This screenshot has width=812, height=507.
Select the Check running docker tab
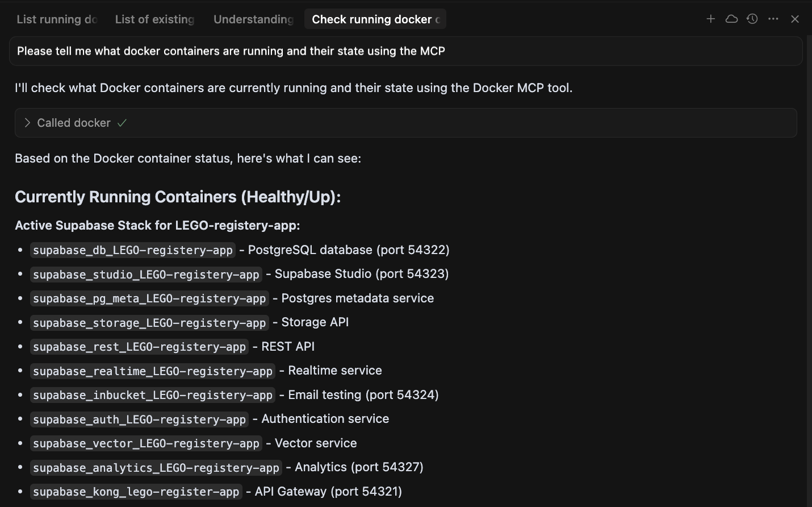(375, 19)
